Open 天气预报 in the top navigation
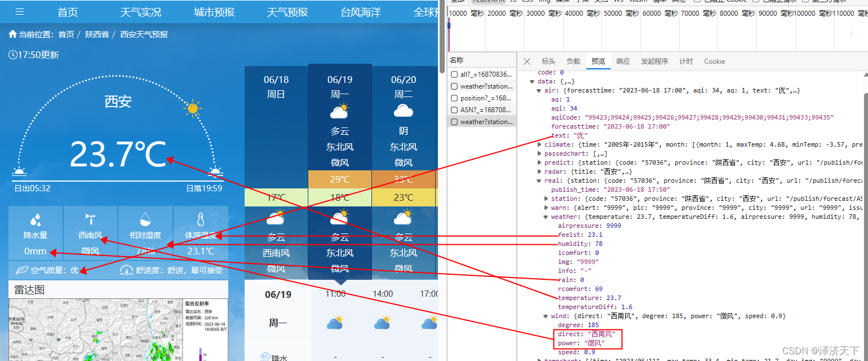Image resolution: width=868 pixels, height=361 pixels. coord(287,12)
